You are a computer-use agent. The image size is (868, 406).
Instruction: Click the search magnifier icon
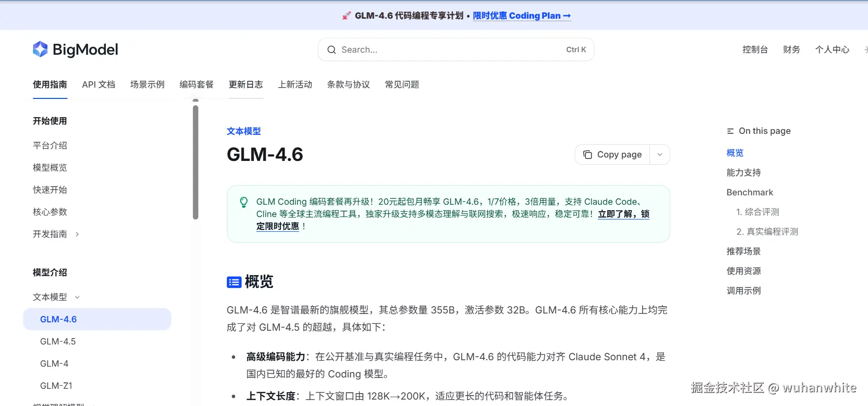coord(332,50)
